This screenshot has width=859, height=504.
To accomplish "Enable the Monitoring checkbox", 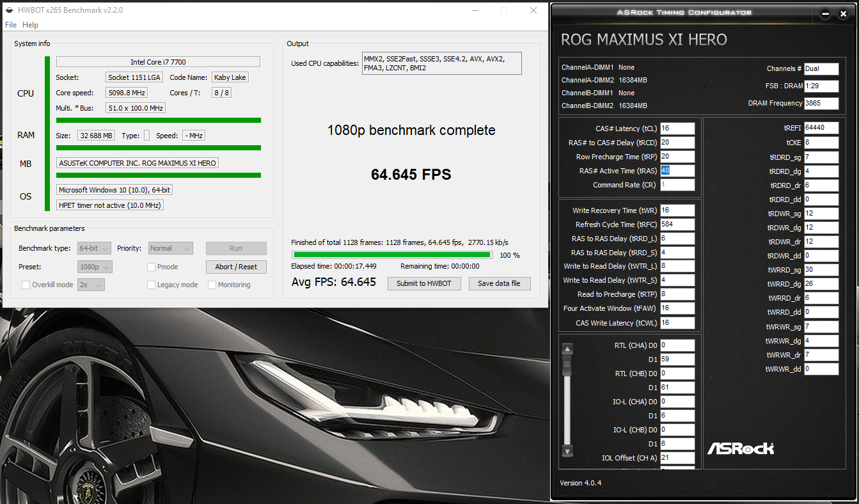I will pyautogui.click(x=212, y=285).
